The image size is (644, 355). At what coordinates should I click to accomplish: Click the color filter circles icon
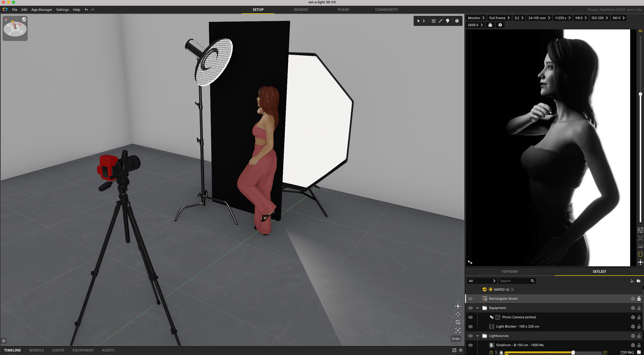click(490, 25)
